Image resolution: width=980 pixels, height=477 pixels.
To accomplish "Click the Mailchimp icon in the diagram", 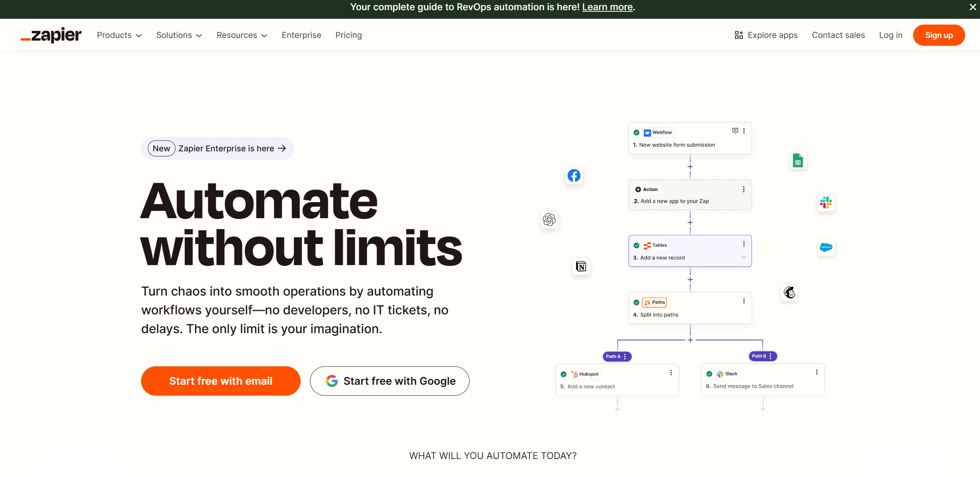I will pyautogui.click(x=790, y=292).
